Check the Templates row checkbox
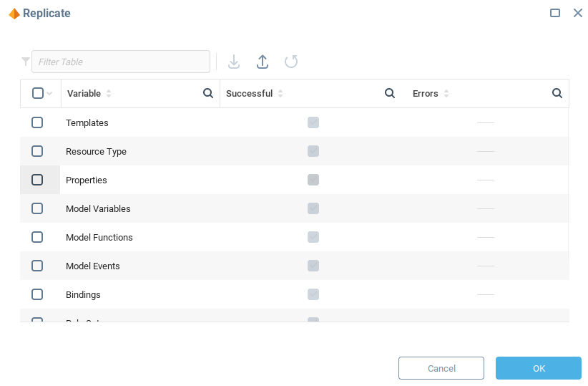This screenshot has height=386, width=588. (x=37, y=122)
